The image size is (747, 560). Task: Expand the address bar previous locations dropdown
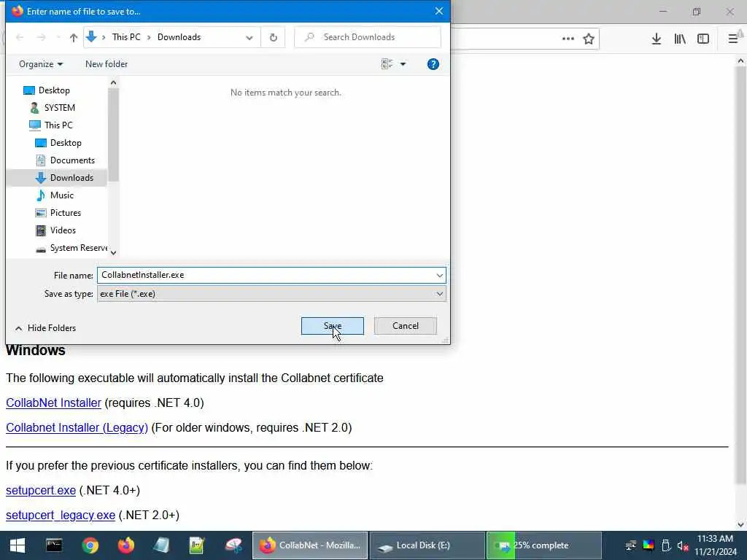coord(249,37)
